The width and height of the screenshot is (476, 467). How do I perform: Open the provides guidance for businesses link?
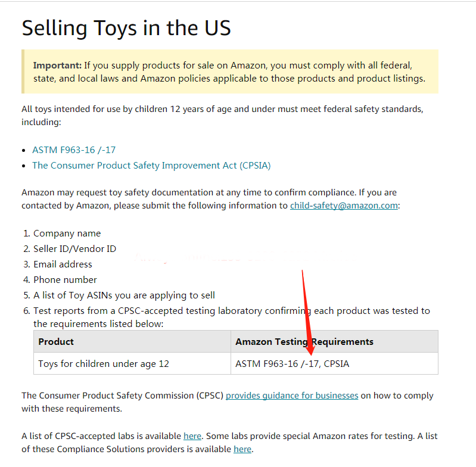coord(292,396)
